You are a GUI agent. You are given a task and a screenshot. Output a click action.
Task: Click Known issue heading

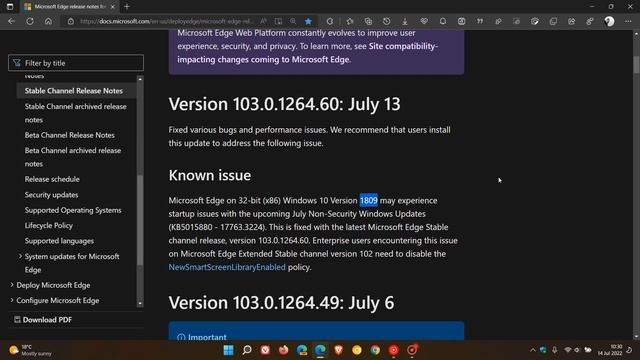click(x=210, y=175)
